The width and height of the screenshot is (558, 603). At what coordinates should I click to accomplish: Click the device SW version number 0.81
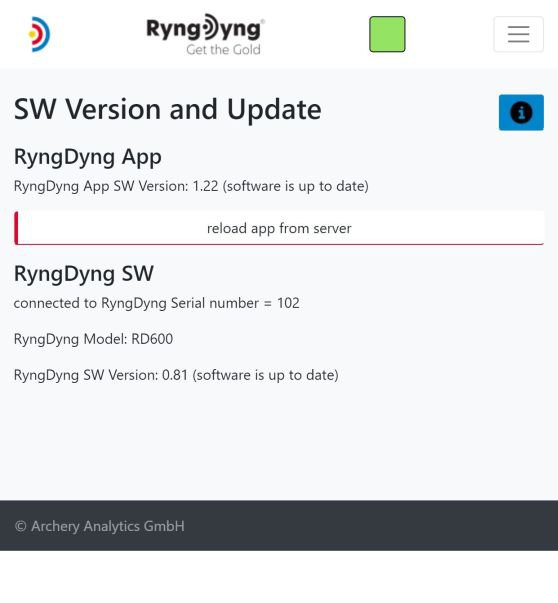(x=175, y=375)
